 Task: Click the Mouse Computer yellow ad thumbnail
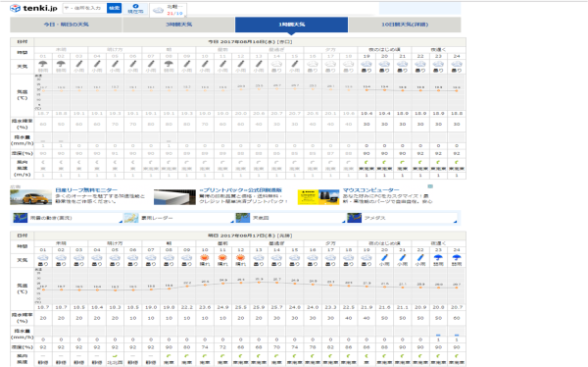[318, 197]
